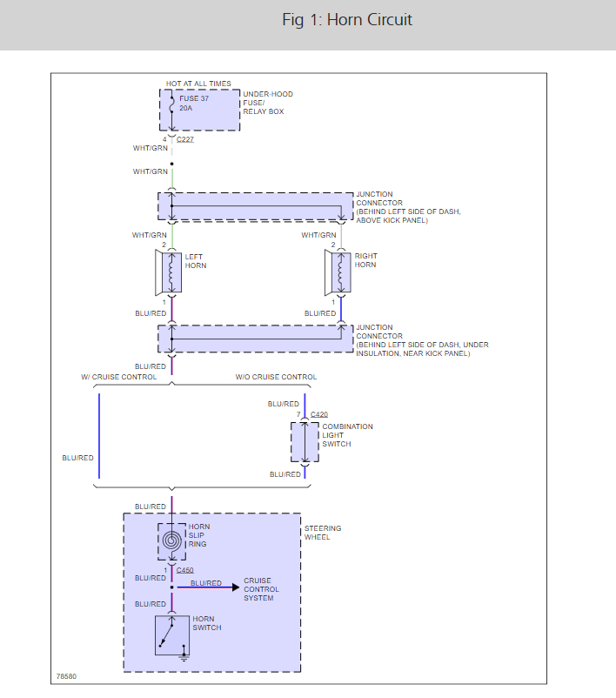This screenshot has width=616, height=698.
Task: Click the Steering Wheel label
Action: [323, 533]
